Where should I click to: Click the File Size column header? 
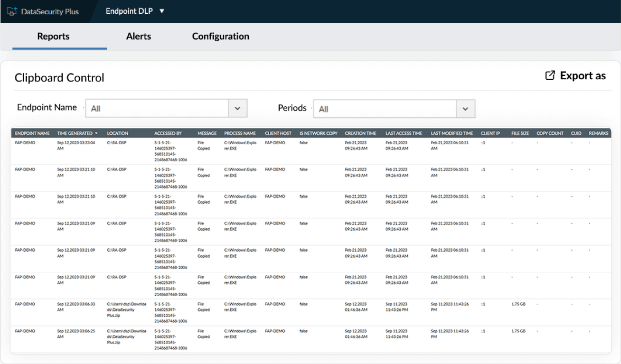coord(520,133)
